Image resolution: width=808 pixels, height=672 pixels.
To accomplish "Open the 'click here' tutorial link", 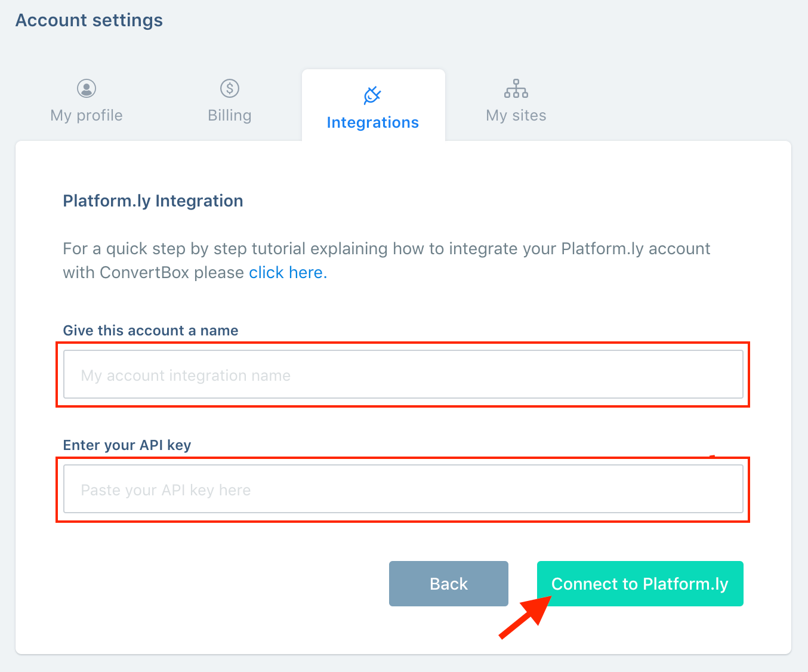I will tap(288, 272).
